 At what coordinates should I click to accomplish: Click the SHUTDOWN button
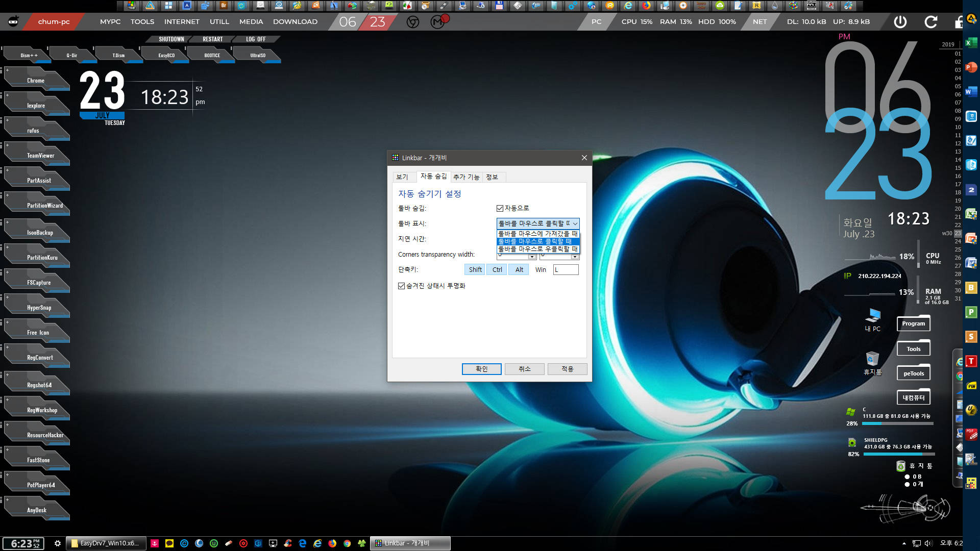click(171, 39)
